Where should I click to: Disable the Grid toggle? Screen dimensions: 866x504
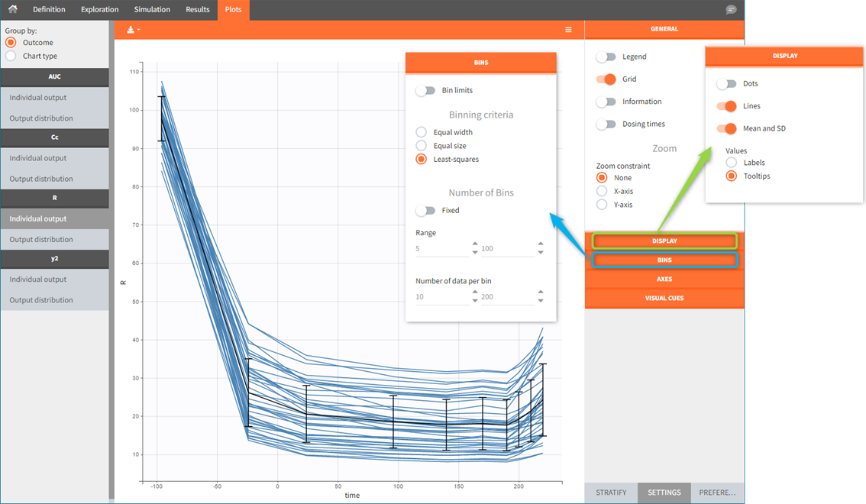(606, 79)
